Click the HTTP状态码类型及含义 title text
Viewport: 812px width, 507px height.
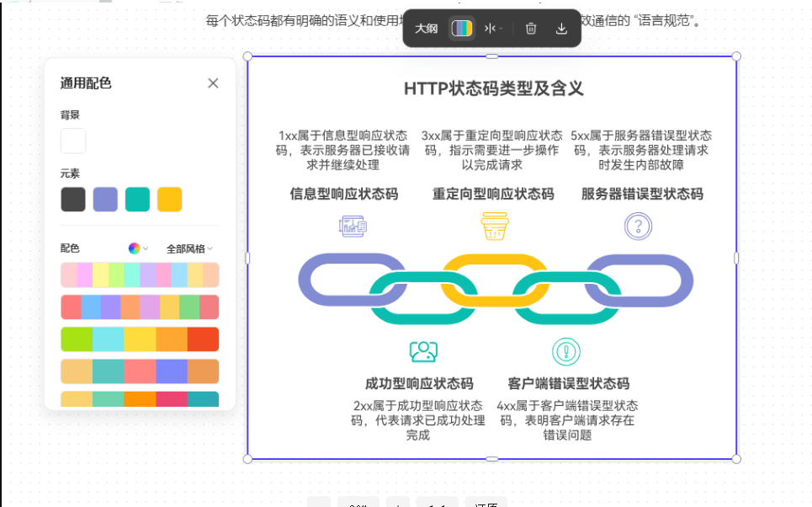(493, 88)
